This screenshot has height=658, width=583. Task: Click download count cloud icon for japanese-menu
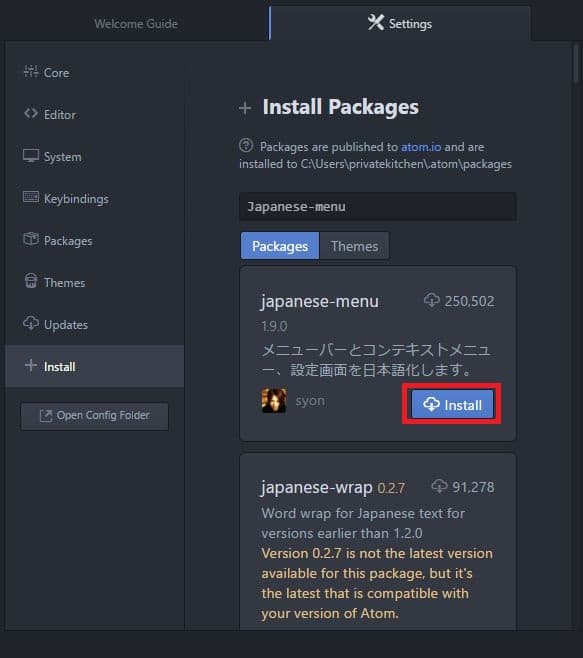(x=431, y=300)
